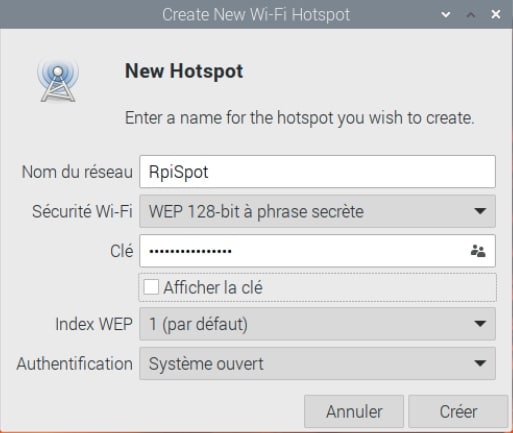Click the Index WEP dropdown arrow

(x=480, y=324)
